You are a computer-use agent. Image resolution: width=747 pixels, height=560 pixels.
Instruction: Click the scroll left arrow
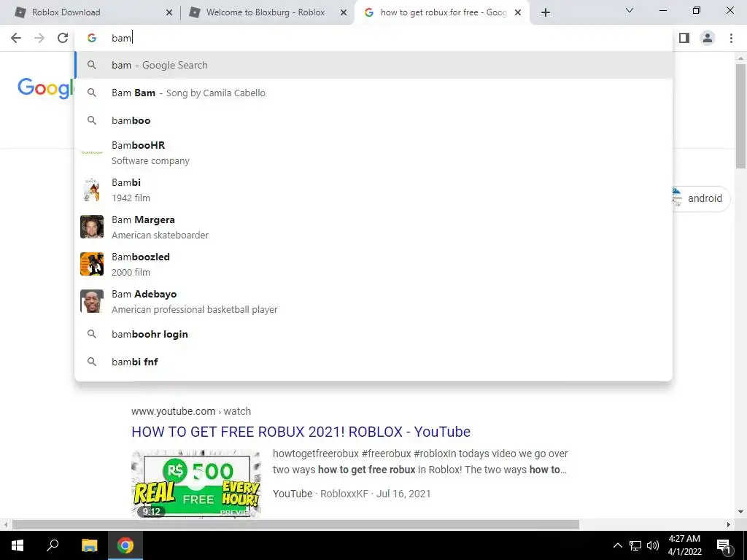point(5,525)
